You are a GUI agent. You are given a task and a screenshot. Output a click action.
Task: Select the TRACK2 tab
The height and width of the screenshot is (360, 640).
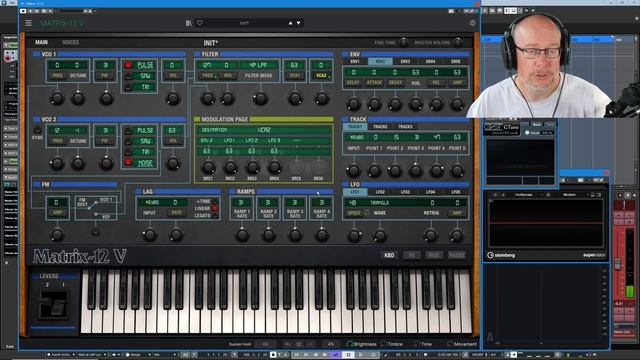[380, 127]
